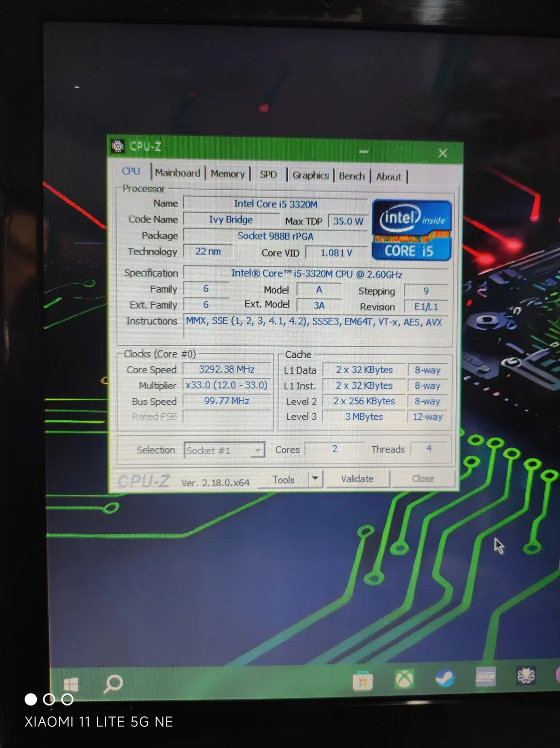The image size is (560, 748).
Task: Open Steam from the taskbar
Action: click(x=445, y=678)
